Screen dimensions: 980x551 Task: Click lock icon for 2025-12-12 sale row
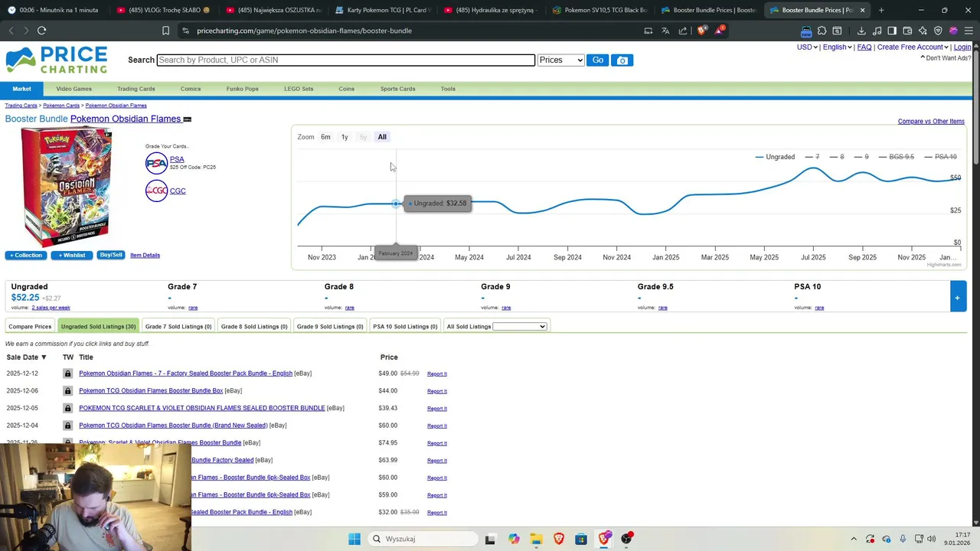(67, 373)
